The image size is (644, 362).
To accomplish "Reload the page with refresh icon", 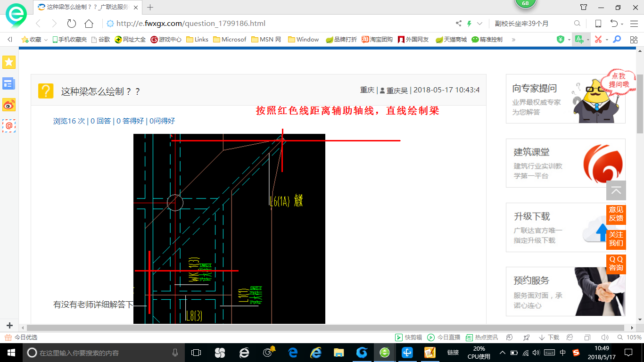I will 72,24.
